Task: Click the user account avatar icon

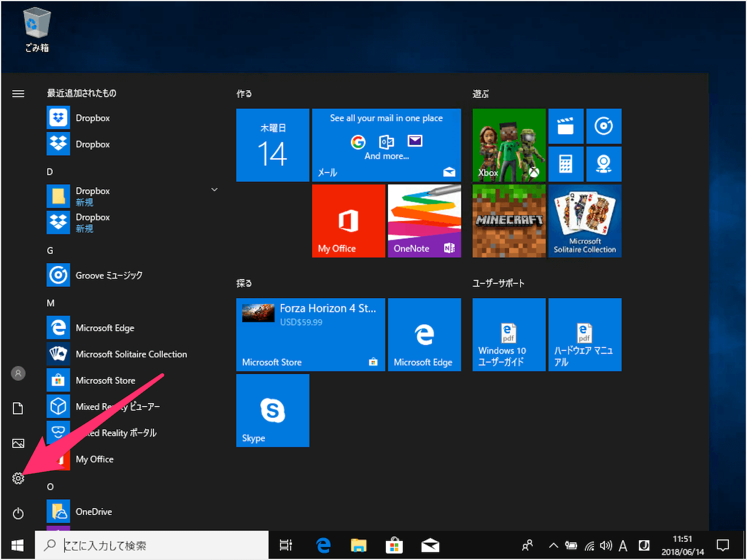Action: 18,373
